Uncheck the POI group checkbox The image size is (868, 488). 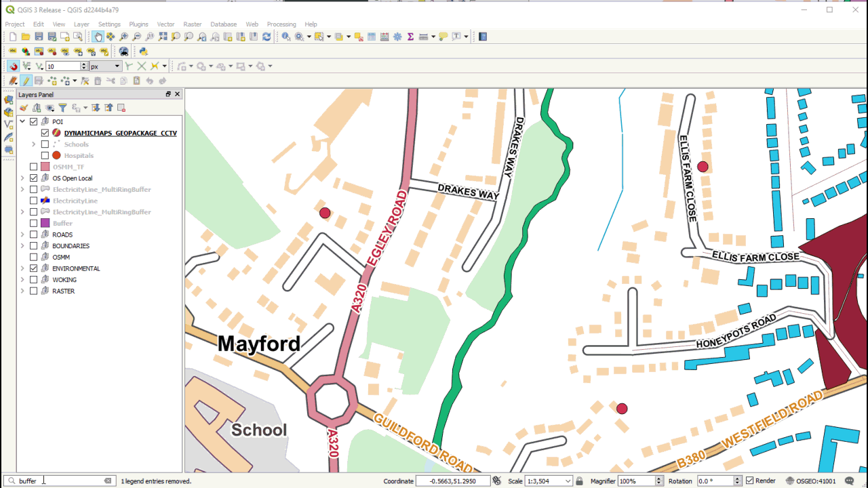(34, 122)
